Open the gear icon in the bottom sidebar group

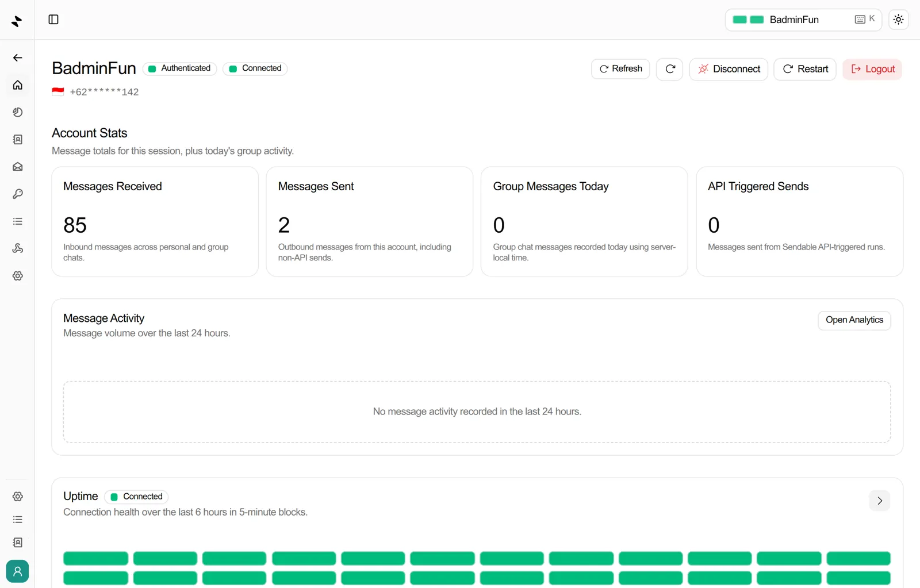[18, 496]
